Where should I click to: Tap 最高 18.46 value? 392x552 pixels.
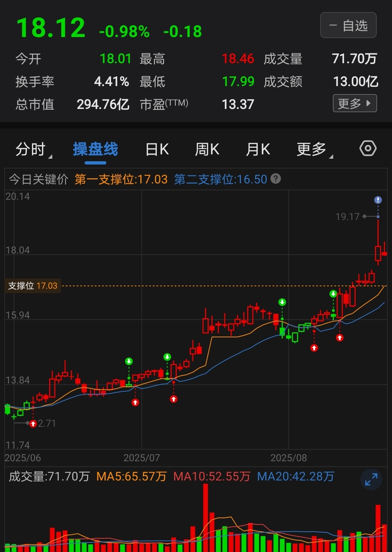click(238, 59)
